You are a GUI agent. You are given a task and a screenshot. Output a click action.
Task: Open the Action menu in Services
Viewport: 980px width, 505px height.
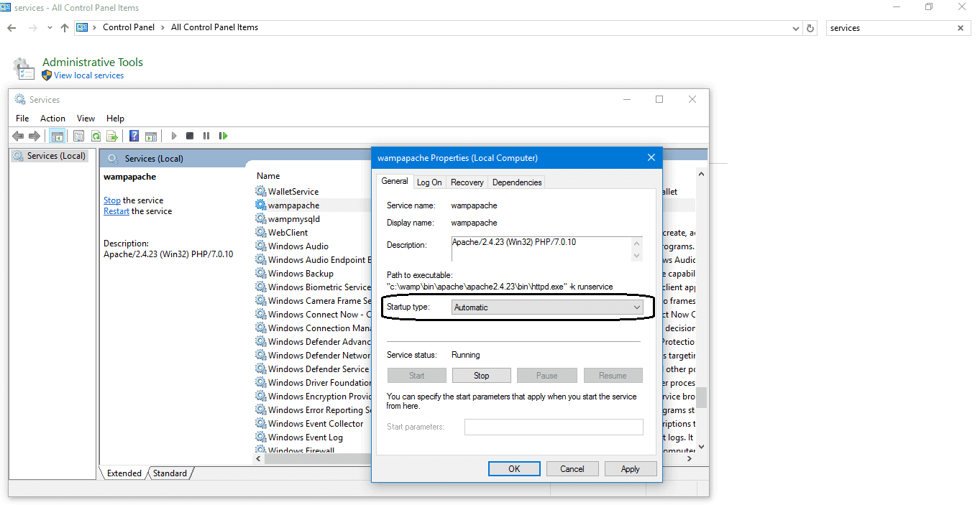tap(52, 119)
